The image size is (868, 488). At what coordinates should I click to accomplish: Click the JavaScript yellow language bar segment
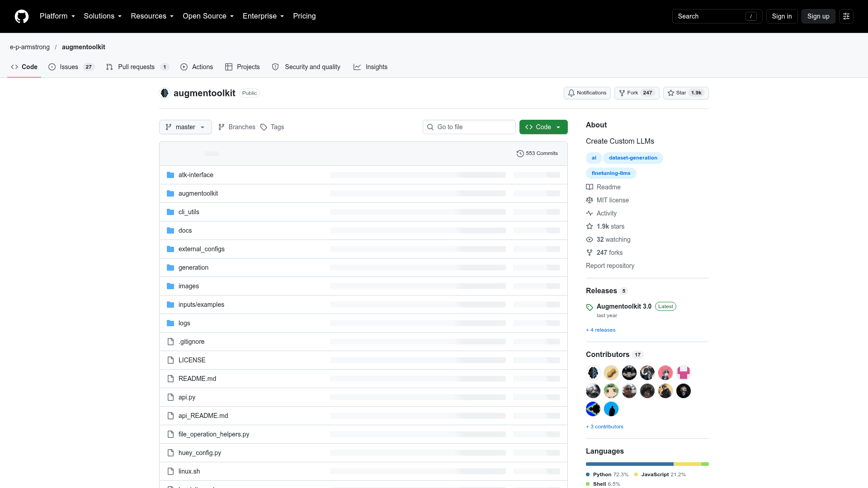[x=687, y=464]
